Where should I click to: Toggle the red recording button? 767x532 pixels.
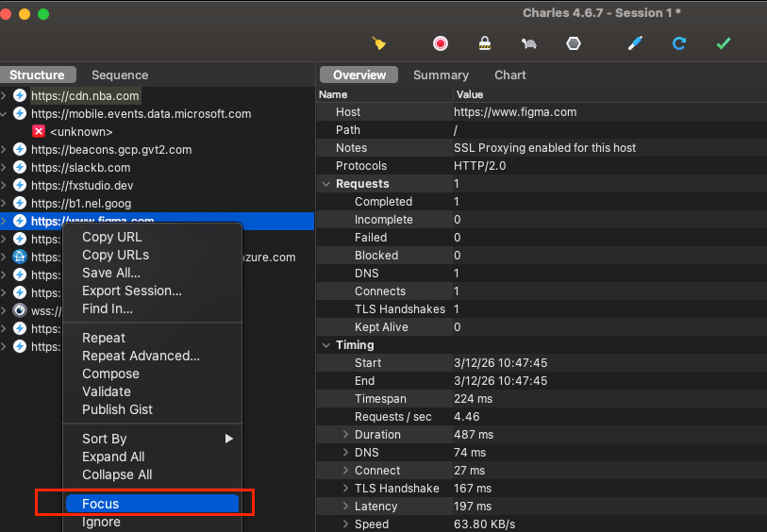point(440,43)
